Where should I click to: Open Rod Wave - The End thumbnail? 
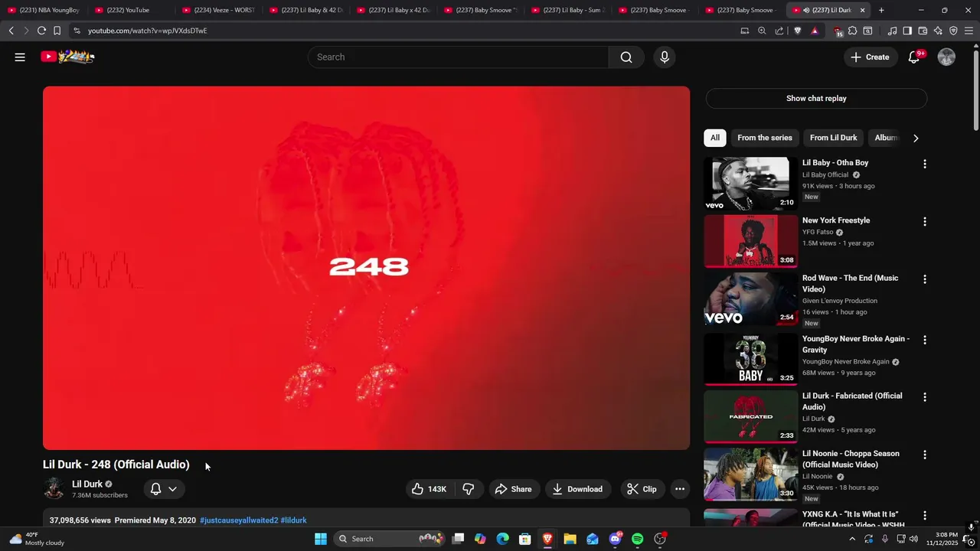(750, 298)
